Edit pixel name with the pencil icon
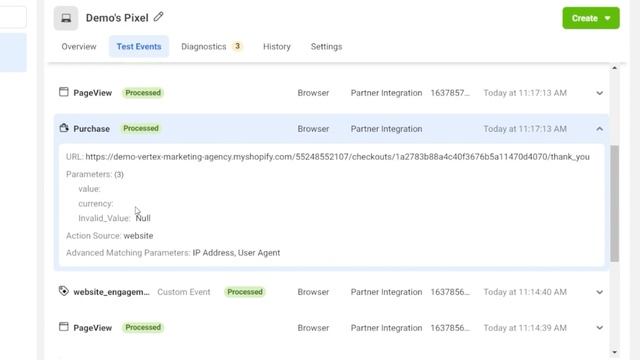Image resolution: width=640 pixels, height=360 pixels. click(159, 17)
